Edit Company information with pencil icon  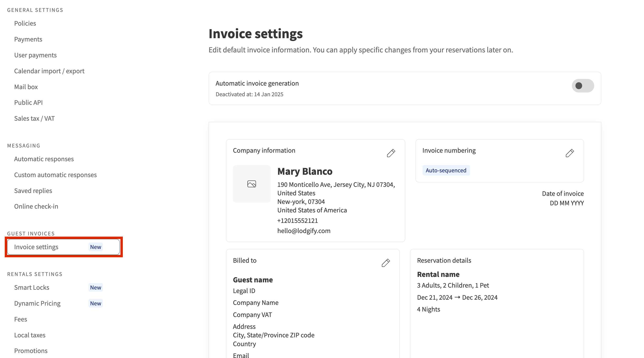pyautogui.click(x=391, y=153)
